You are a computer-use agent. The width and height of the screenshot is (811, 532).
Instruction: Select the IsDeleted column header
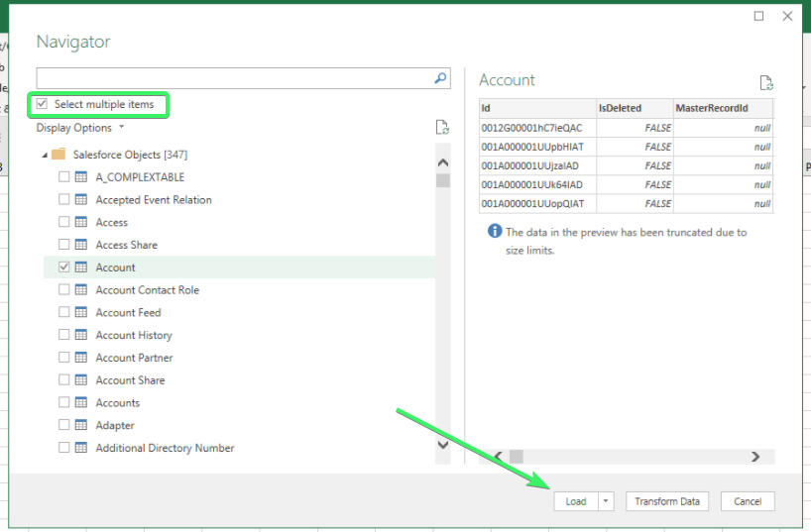[x=635, y=108]
